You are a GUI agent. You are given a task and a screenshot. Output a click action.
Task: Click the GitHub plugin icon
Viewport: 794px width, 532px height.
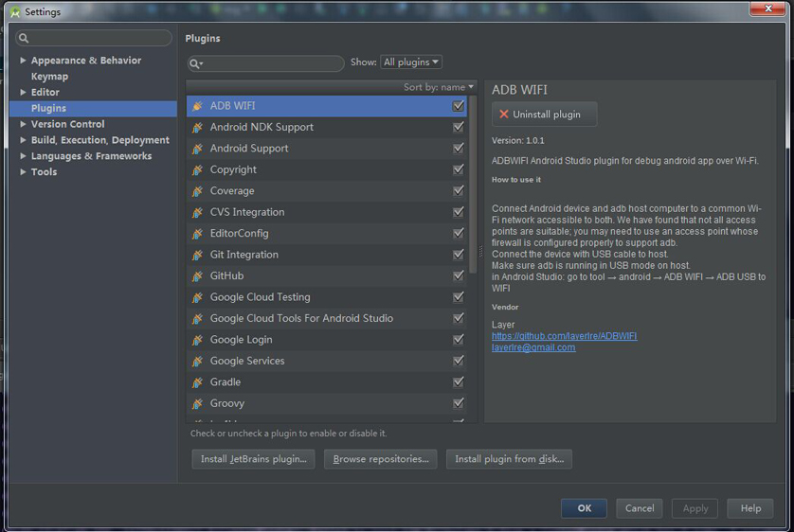pyautogui.click(x=197, y=275)
